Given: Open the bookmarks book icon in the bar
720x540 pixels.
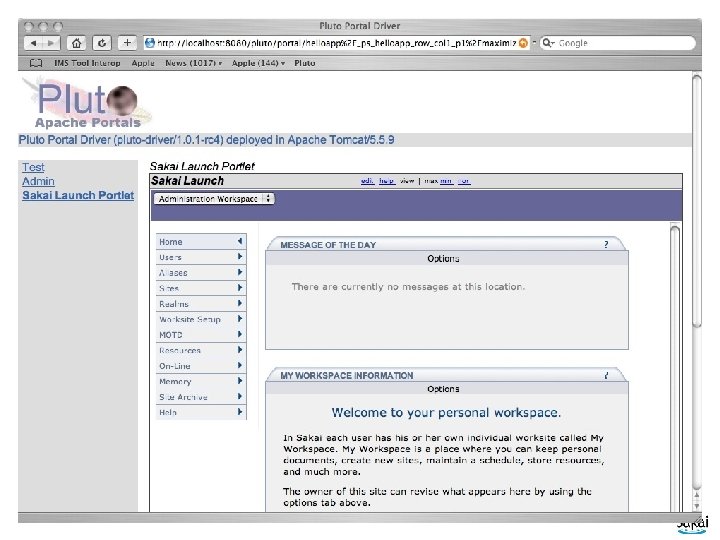Looking at the screenshot, I should coord(36,63).
